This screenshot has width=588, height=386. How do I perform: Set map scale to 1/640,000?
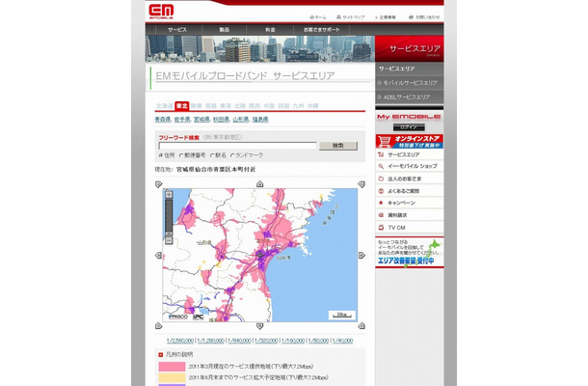[239, 341]
